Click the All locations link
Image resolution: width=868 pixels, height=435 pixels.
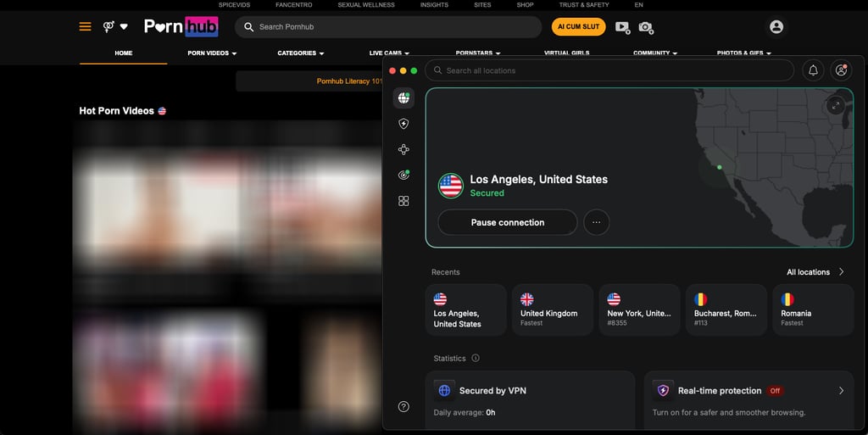point(808,271)
